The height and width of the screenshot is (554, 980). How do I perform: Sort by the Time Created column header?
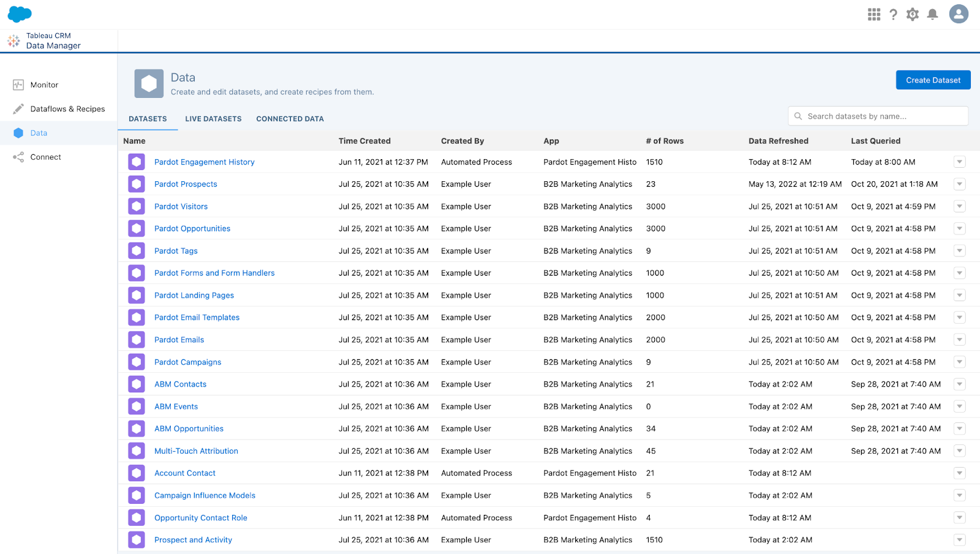tap(364, 141)
